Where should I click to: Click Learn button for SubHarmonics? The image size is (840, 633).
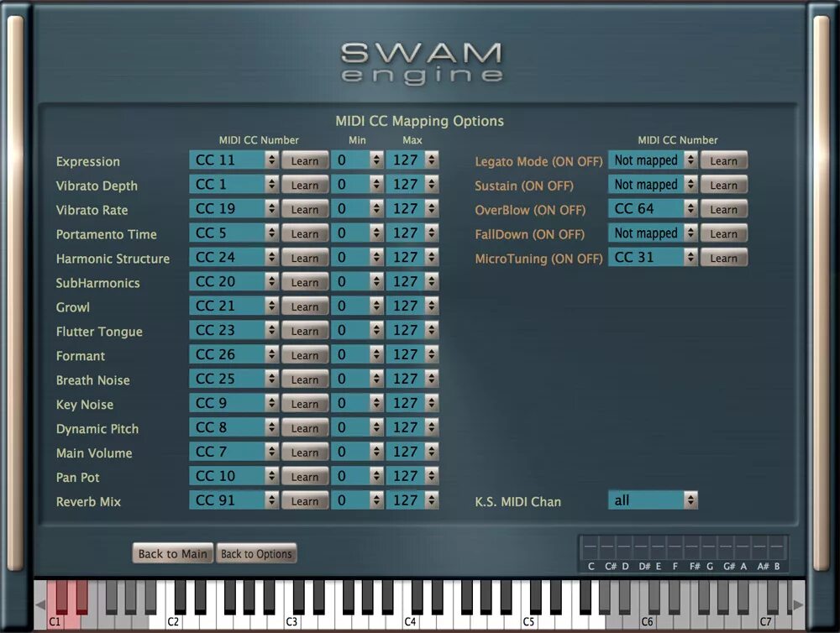[305, 282]
